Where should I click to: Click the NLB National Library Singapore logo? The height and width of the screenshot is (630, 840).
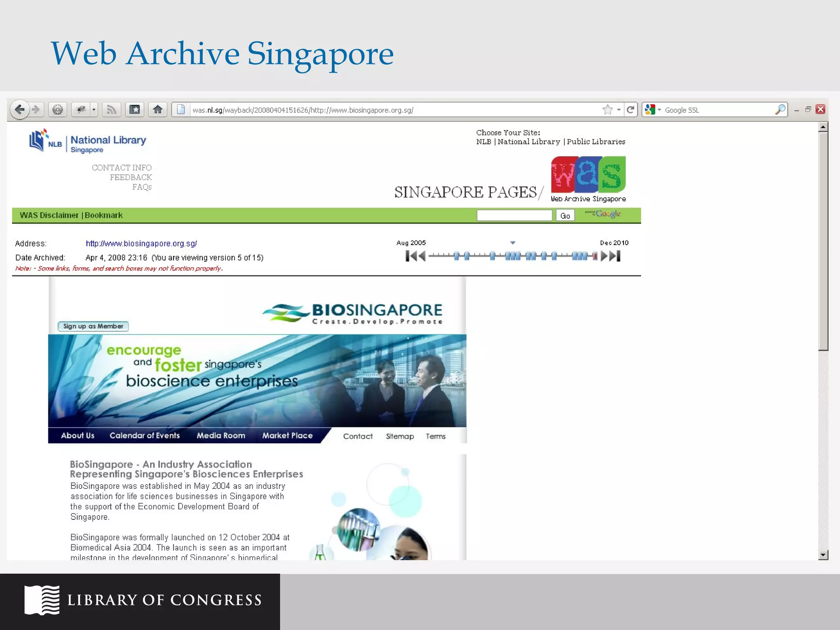click(x=87, y=142)
